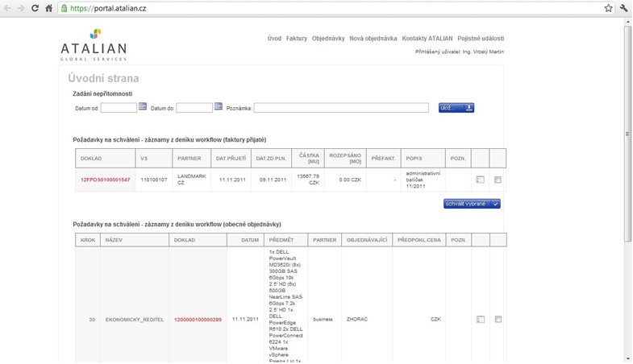Image resolution: width=633 pixels, height=364 pixels.
Task: Click the green padlock security icon
Action: [x=65, y=8]
